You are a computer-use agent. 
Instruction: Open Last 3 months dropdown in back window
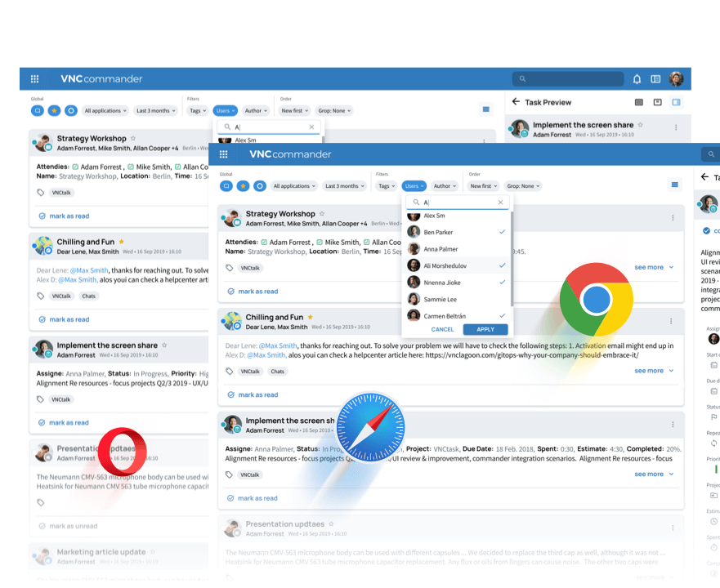point(155,110)
